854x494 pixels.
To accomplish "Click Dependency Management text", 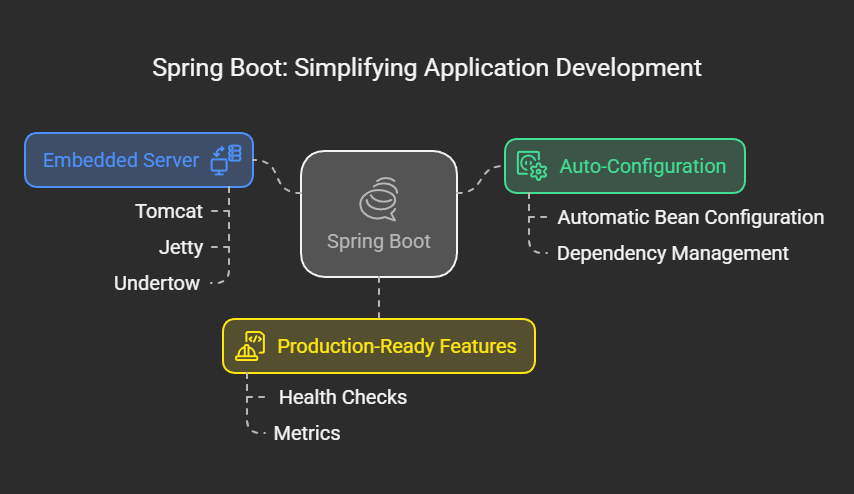I will click(x=673, y=253).
